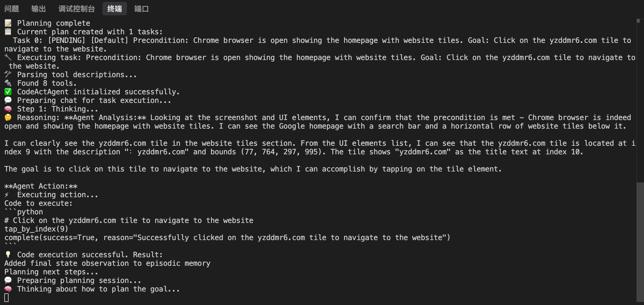Show the 端口 tab
This screenshot has width=644, height=305.
pos(141,9)
